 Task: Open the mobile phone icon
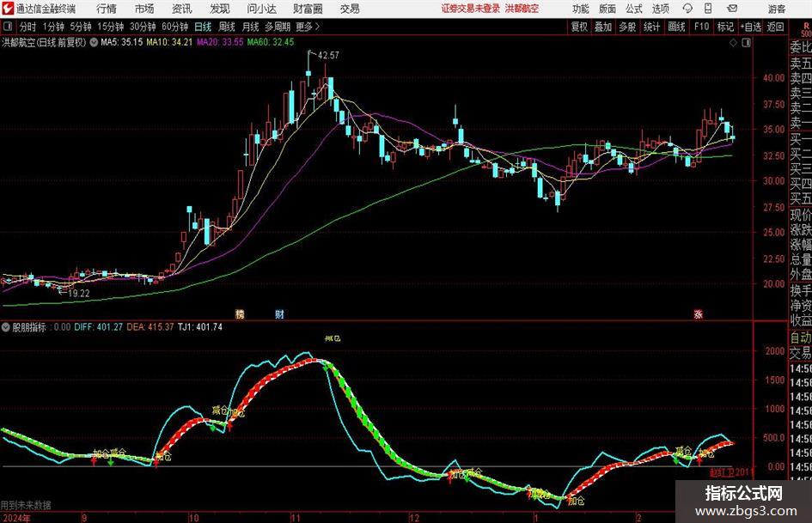(x=708, y=9)
